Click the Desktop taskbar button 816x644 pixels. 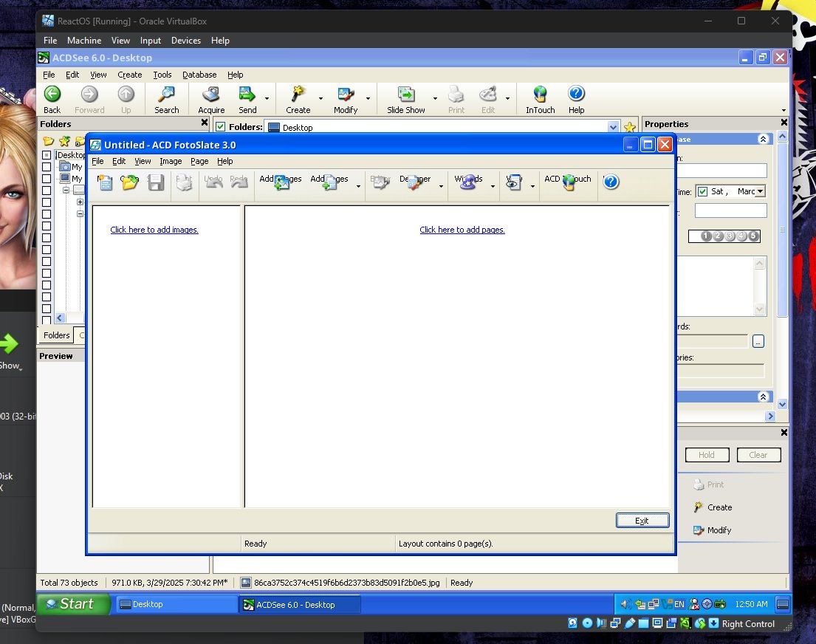tap(176, 604)
